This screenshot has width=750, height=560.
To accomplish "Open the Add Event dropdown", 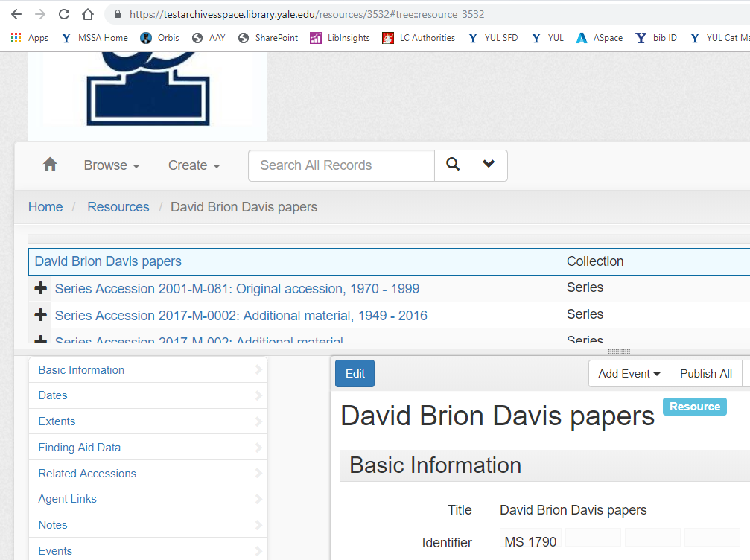I will tap(629, 374).
